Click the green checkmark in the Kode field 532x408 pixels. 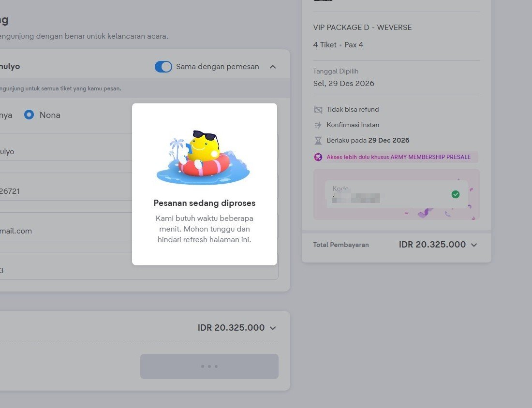point(455,194)
